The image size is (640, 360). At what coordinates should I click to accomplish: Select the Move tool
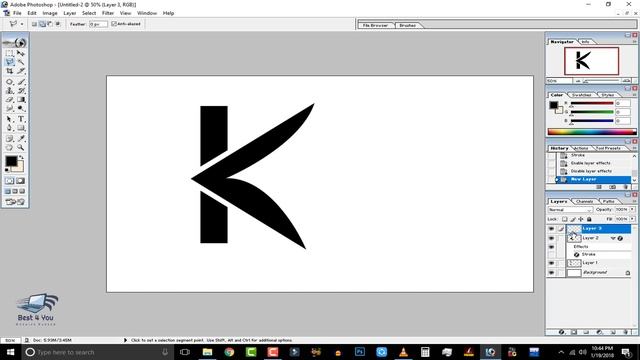(x=20, y=53)
